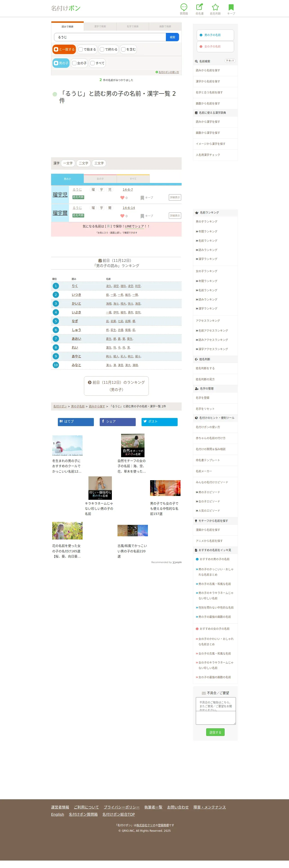Open the 命名書 pencil icon
The width and height of the screenshot is (289, 868).
click(x=199, y=7)
